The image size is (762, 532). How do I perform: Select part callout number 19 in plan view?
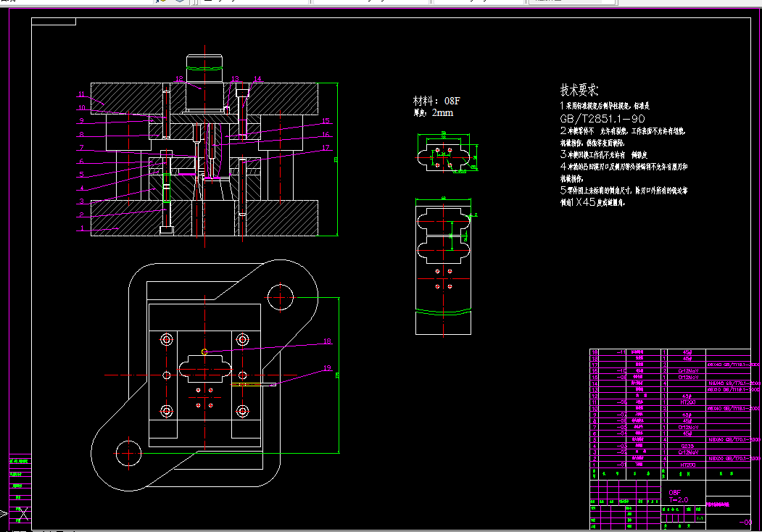coord(327,368)
